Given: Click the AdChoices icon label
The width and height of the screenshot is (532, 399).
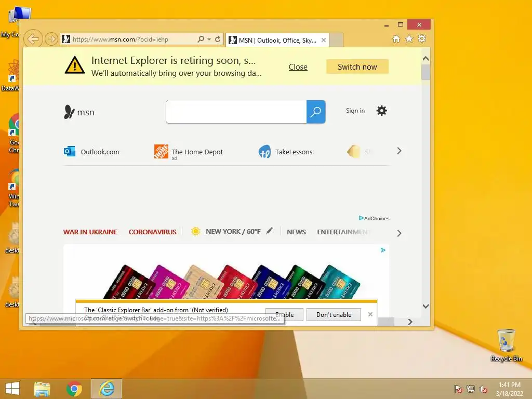Looking at the screenshot, I should point(374,218).
